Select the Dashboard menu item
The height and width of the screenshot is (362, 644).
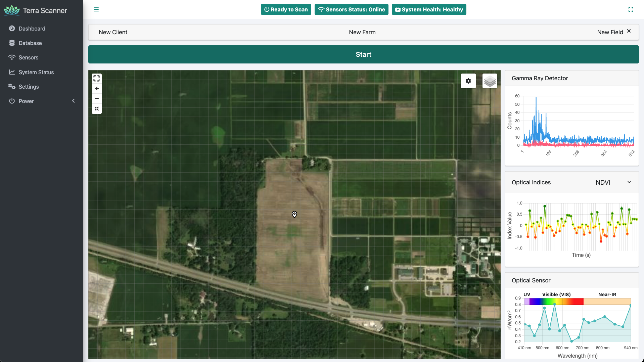pyautogui.click(x=32, y=29)
